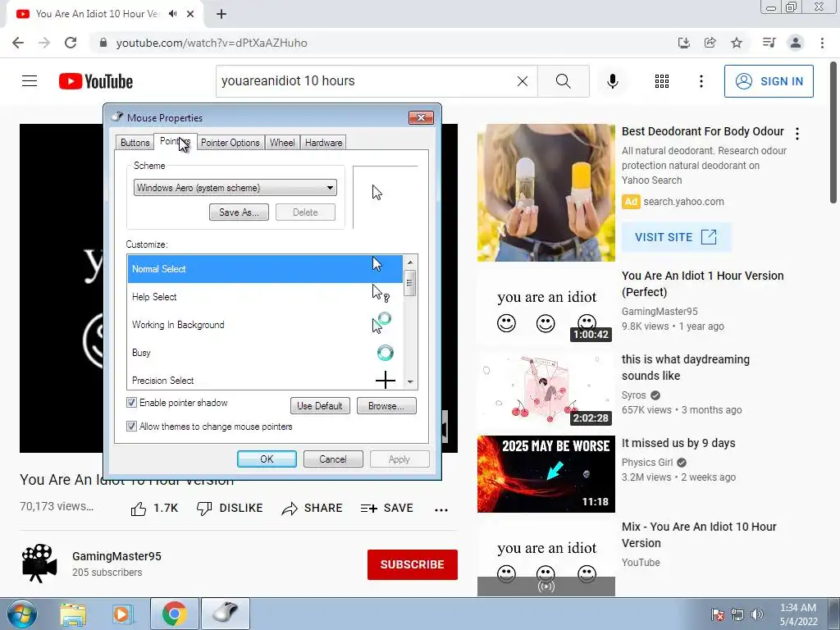Image resolution: width=840 pixels, height=630 pixels.
Task: Open the Windows Start menu orb
Action: (x=22, y=614)
